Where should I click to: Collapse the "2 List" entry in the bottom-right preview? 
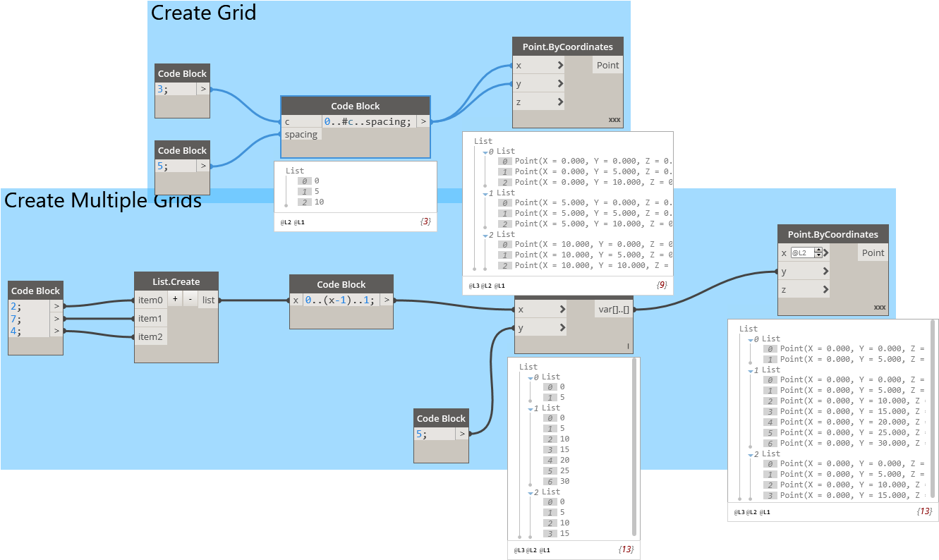tap(751, 454)
